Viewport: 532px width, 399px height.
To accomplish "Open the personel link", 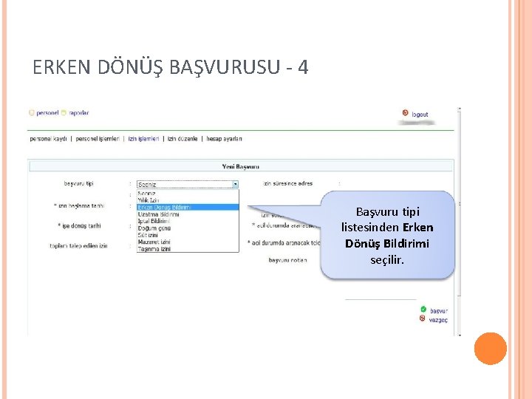I will [47, 113].
